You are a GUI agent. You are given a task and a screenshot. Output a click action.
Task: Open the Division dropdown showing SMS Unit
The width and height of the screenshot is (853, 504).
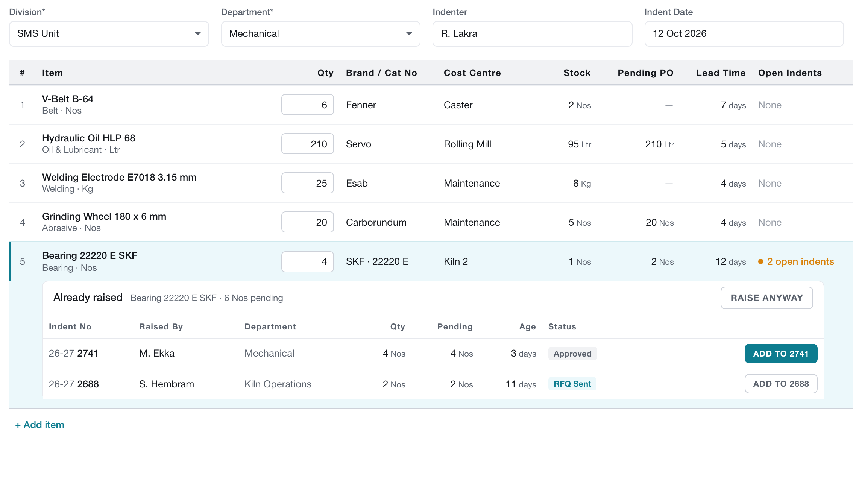coord(109,34)
